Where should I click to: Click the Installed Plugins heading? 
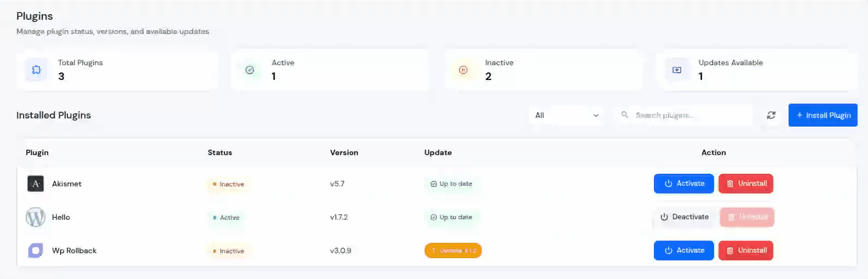[x=54, y=115]
